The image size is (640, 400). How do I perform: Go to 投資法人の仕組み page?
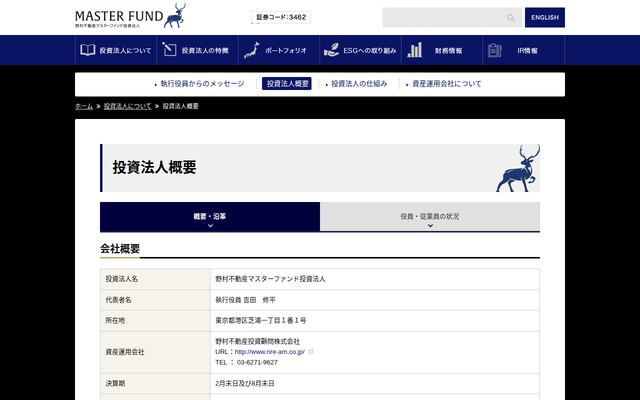[357, 84]
